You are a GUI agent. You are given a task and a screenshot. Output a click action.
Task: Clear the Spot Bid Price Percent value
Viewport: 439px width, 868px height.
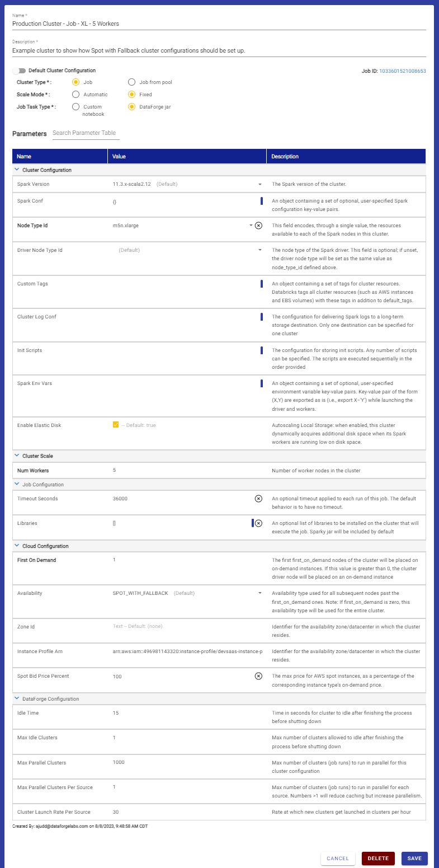pyautogui.click(x=258, y=676)
